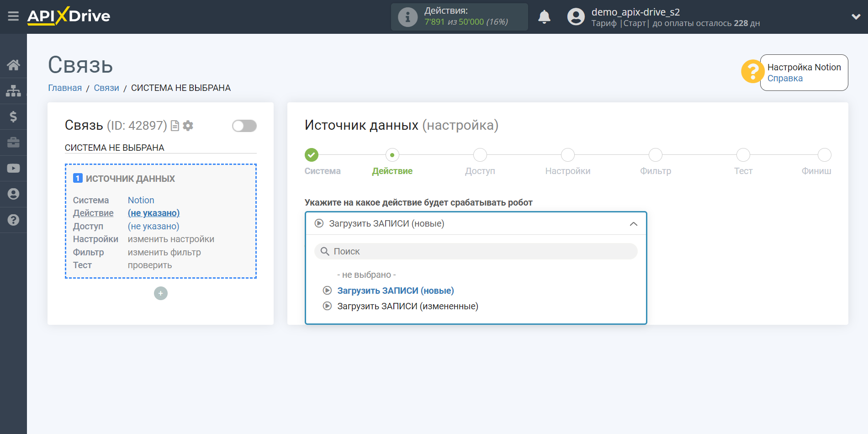
Task: Open the connections sitemap icon in sidebar
Action: click(13, 91)
